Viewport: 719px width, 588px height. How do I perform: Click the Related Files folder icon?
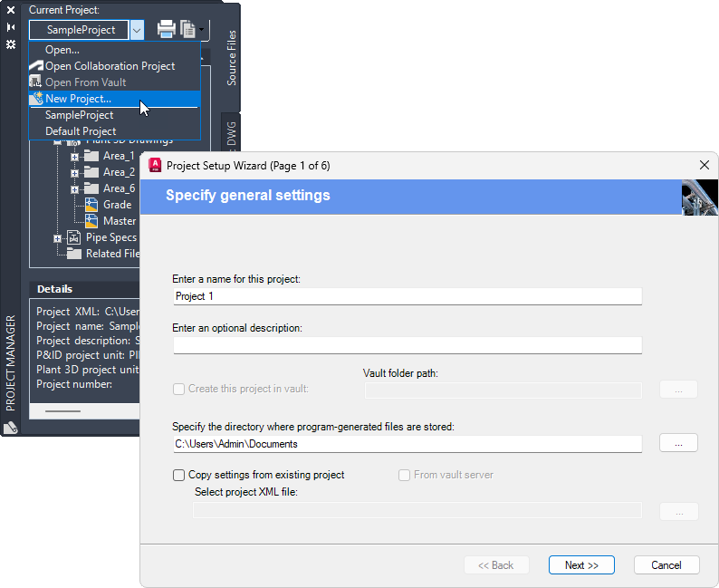pyautogui.click(x=74, y=254)
